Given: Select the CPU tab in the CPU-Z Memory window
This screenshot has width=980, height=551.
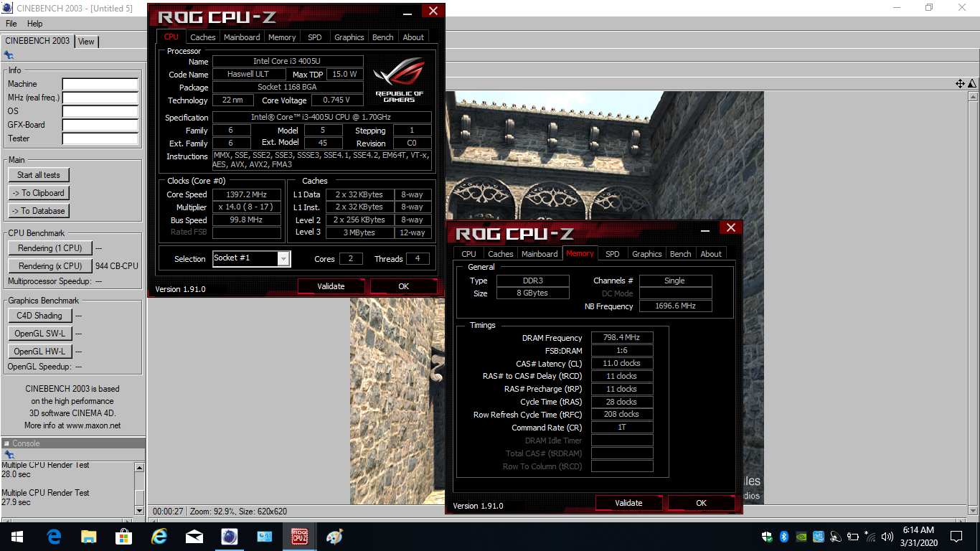Looking at the screenshot, I should click(x=468, y=254).
